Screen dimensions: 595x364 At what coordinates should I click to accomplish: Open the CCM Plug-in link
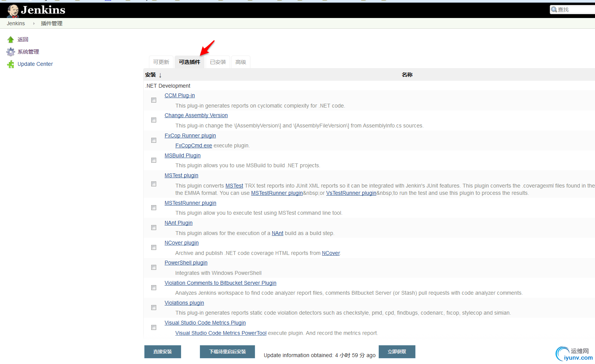point(180,96)
